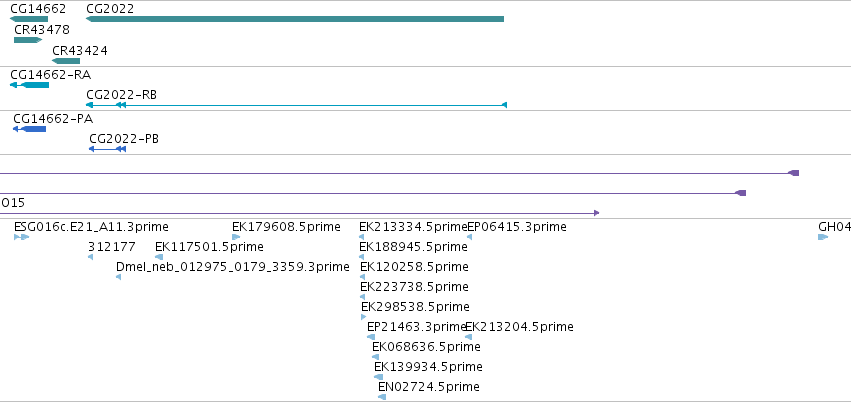Open the CG2022-RB transcript line
The width and height of the screenshot is (851, 402).
pyautogui.click(x=296, y=105)
